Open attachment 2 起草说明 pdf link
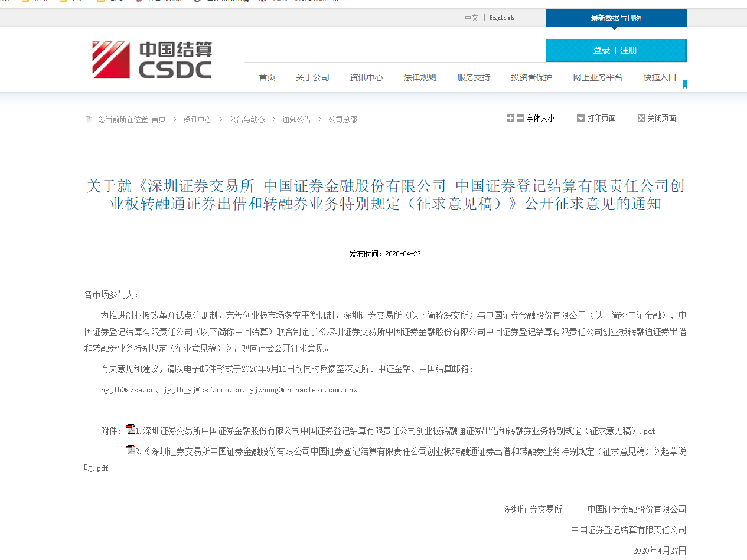 click(385, 460)
